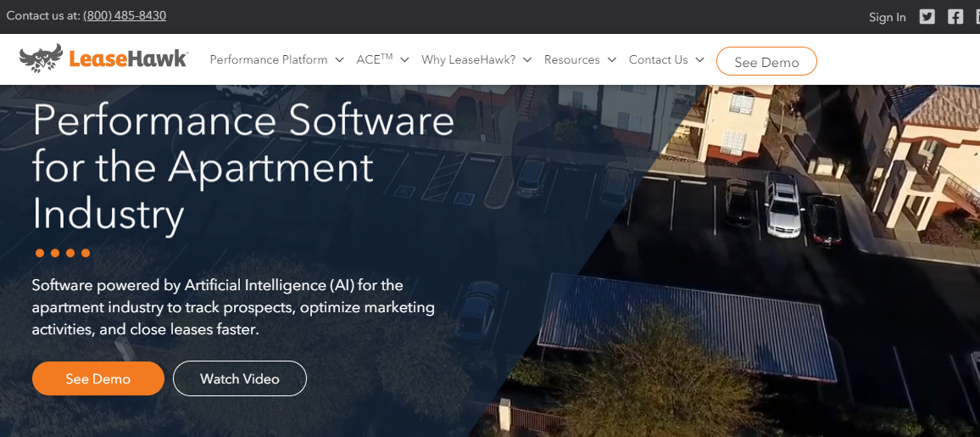This screenshot has width=980, height=437.
Task: Click the text 'Contact us at:'
Action: [x=43, y=15]
